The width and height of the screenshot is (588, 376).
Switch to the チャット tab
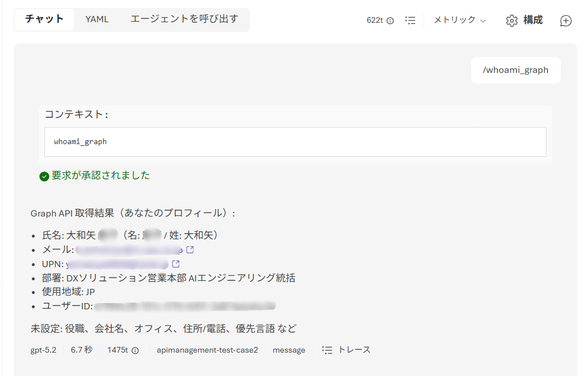pos(44,19)
